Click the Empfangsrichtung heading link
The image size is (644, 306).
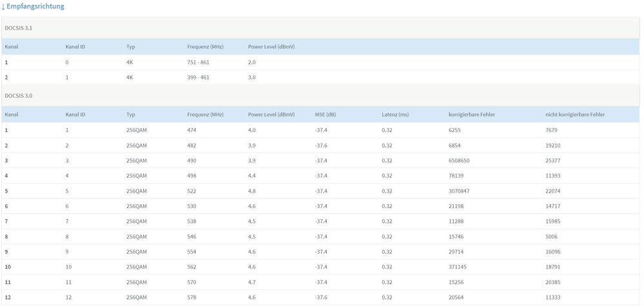(x=35, y=6)
